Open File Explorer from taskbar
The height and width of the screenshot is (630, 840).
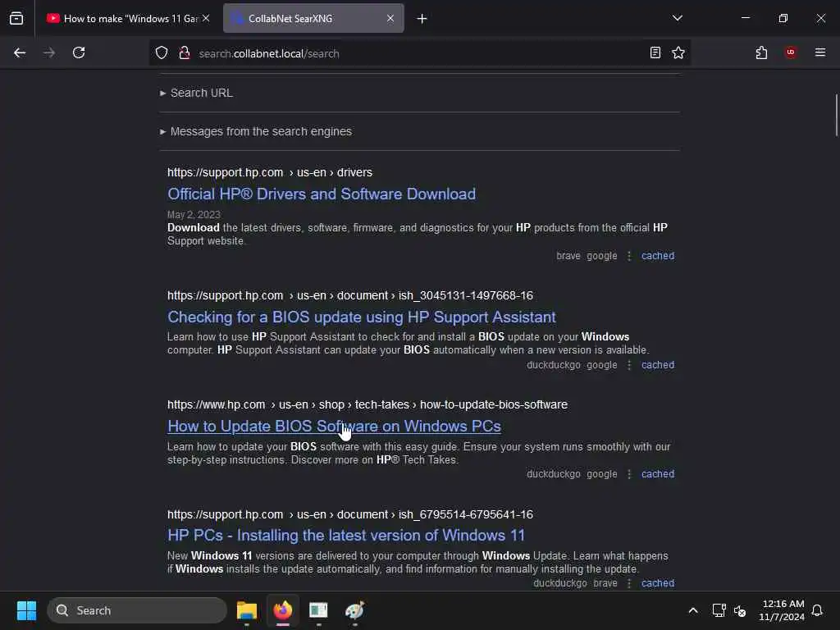tap(247, 610)
